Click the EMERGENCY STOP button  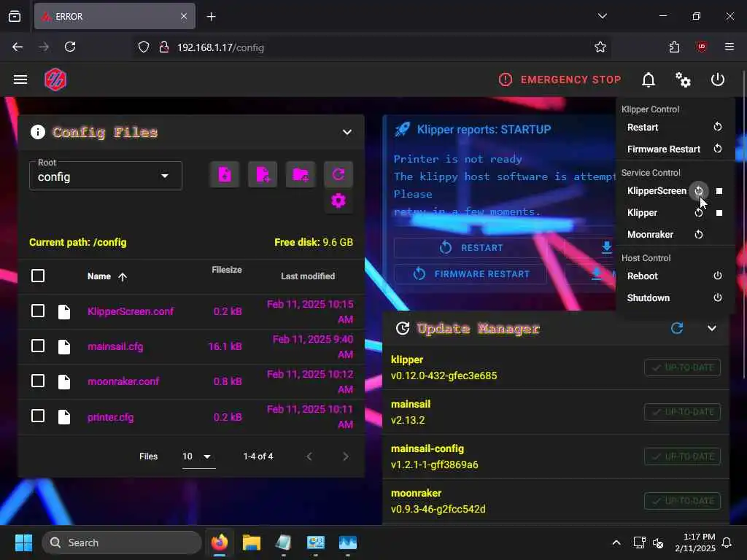pos(560,79)
